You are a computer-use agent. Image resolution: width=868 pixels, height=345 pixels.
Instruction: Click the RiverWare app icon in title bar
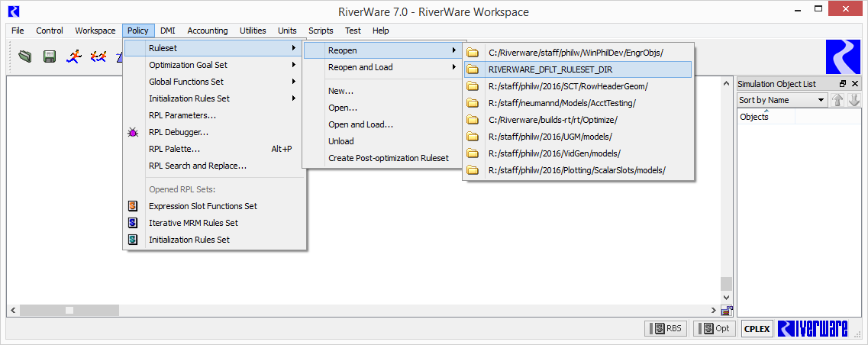point(14,11)
